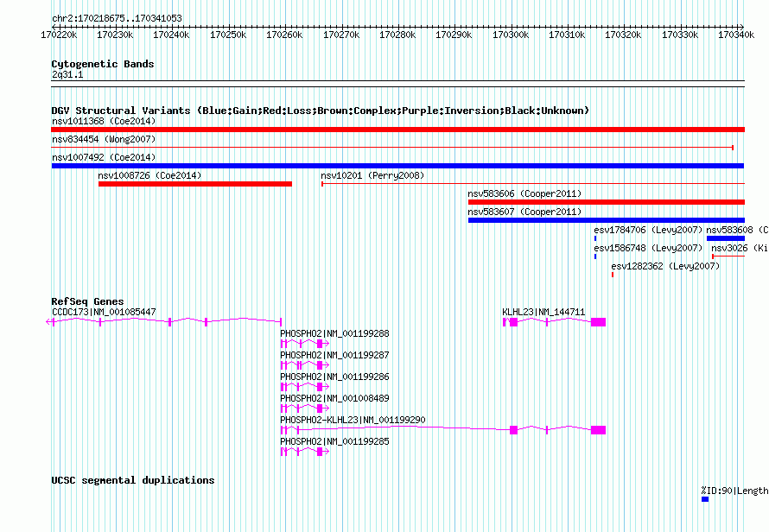Click the PHOSPHO2|NM_001199286 transcript label
Image resolution: width=769 pixels, height=532 pixels.
[x=334, y=377]
